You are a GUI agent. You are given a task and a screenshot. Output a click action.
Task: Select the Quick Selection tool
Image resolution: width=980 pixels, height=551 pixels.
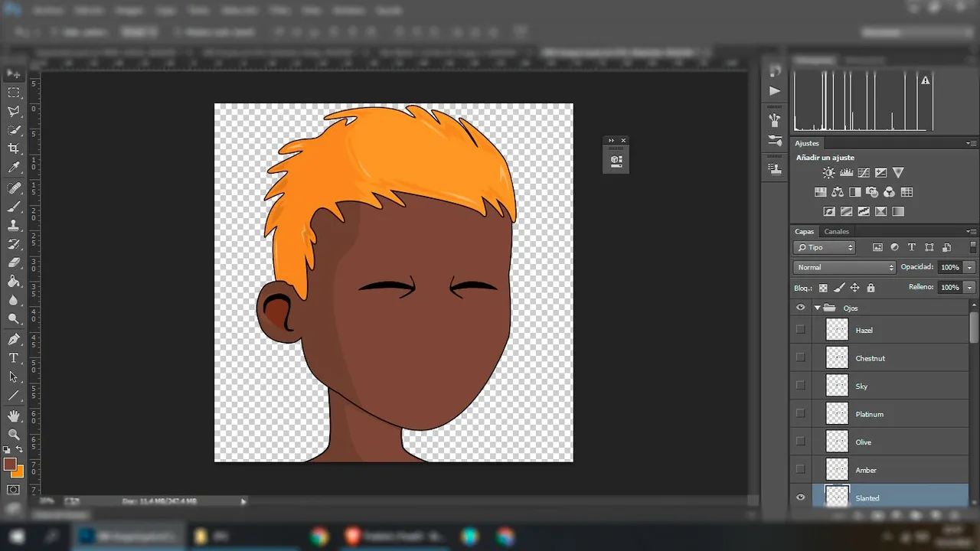pyautogui.click(x=14, y=131)
